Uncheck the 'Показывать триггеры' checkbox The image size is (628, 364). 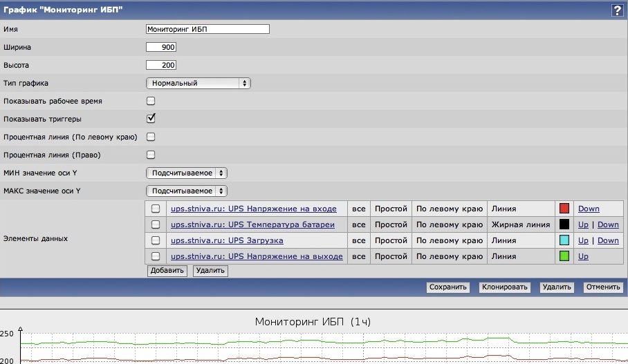click(151, 119)
